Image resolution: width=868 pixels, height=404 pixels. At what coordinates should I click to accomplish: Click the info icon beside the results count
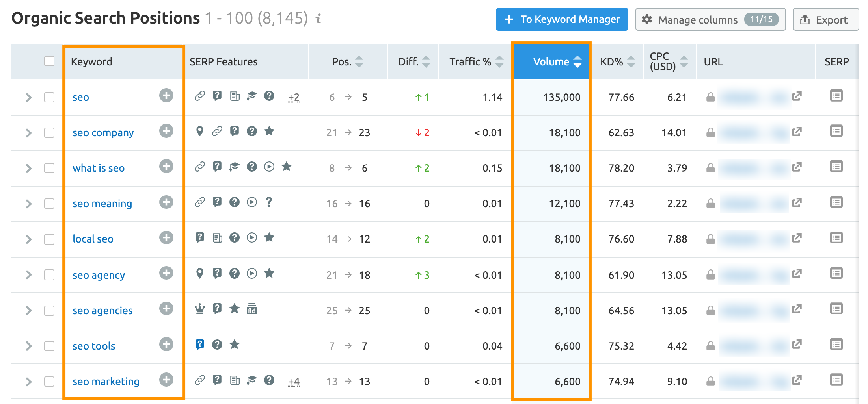pyautogui.click(x=318, y=18)
